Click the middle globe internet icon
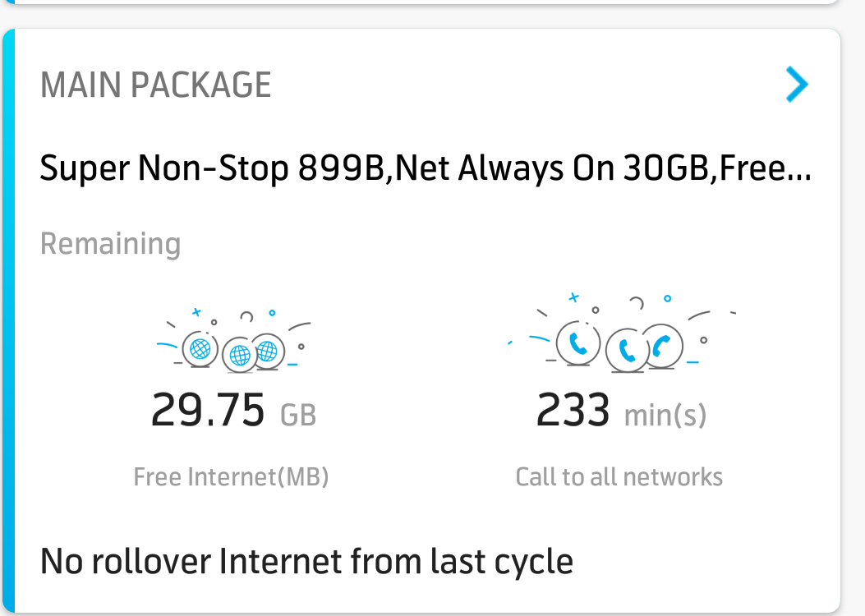This screenshot has width=865, height=616. [x=239, y=355]
